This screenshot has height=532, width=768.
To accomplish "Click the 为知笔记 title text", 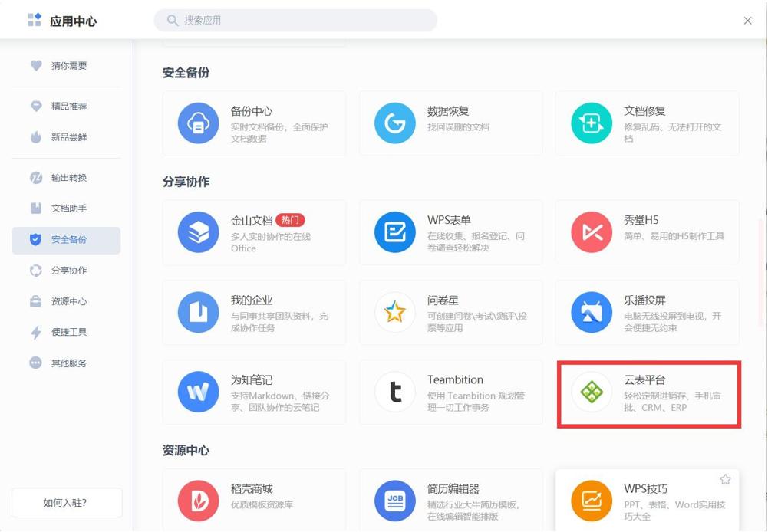I will [x=252, y=379].
